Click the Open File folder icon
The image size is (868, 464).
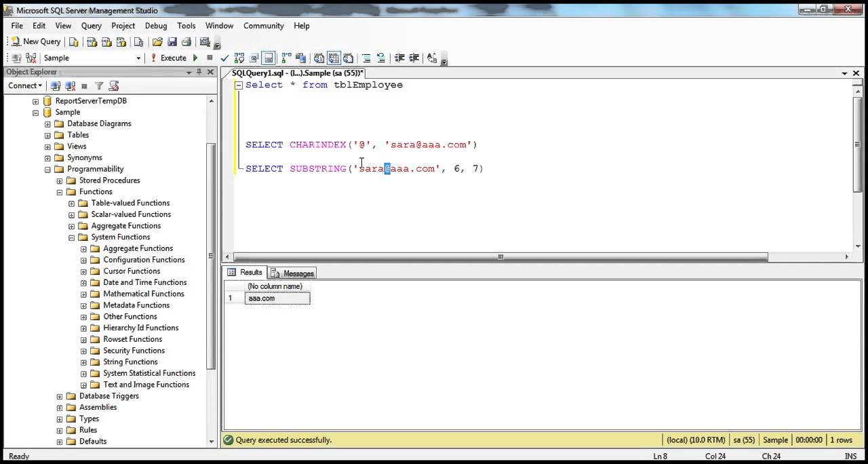click(x=157, y=42)
